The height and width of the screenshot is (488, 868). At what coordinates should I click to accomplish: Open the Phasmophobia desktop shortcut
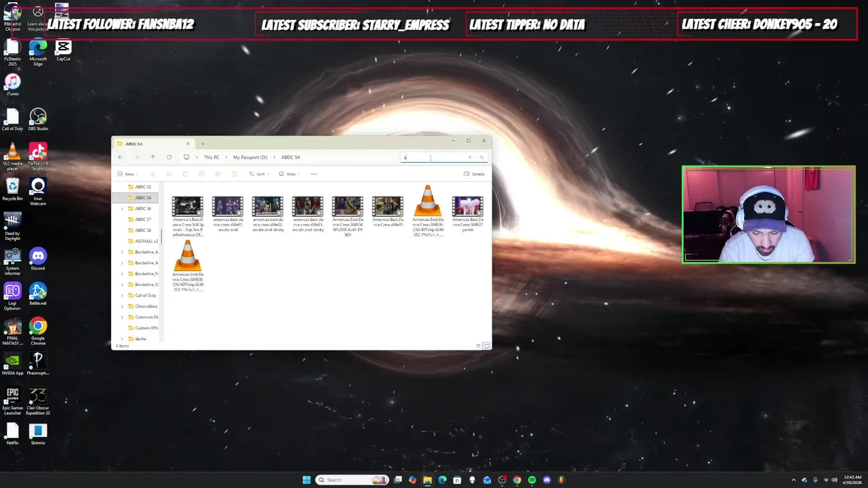tap(38, 365)
